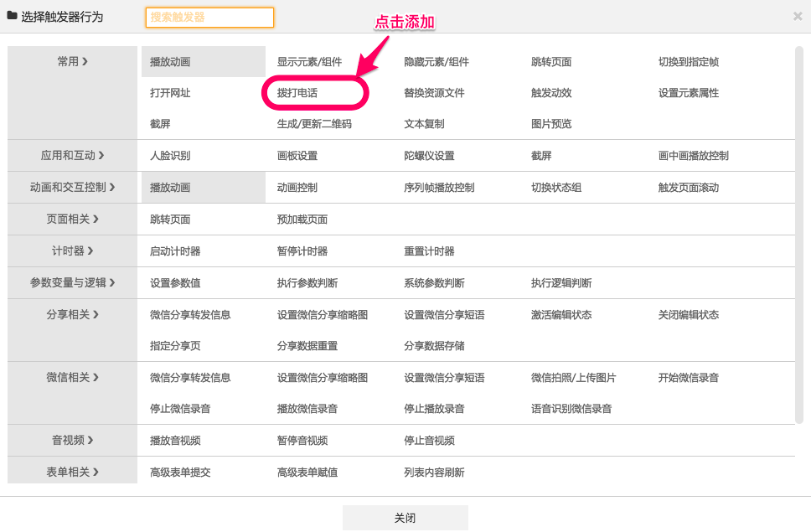Select 暂停计时器 behavior
Viewport: 811px width, 532px height.
click(x=302, y=251)
